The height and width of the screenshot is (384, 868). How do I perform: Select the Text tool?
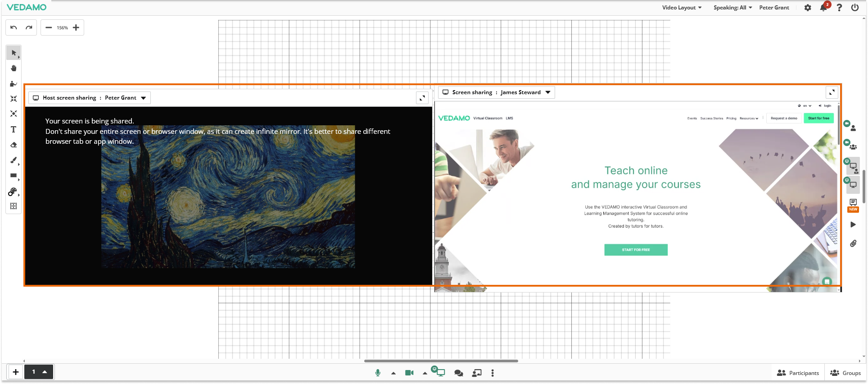tap(14, 129)
